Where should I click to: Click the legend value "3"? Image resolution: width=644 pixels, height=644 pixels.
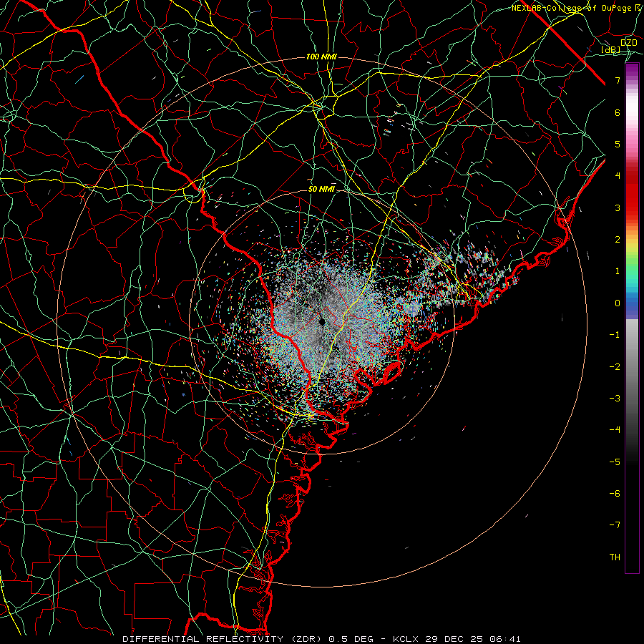coord(618,208)
